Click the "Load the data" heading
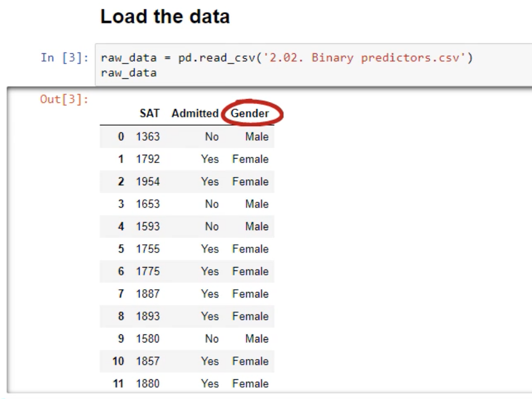Screen dimensions: 532x399 pyautogui.click(x=165, y=16)
